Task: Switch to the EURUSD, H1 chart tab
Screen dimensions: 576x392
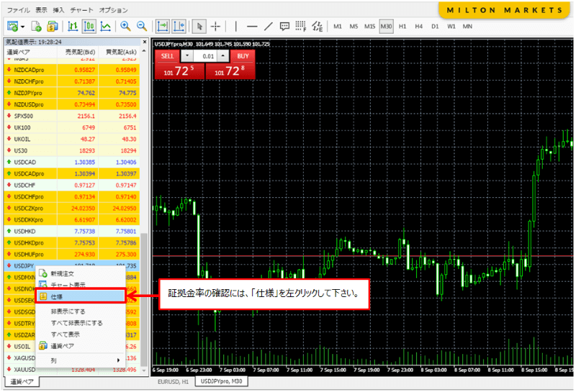Action: [x=171, y=382]
